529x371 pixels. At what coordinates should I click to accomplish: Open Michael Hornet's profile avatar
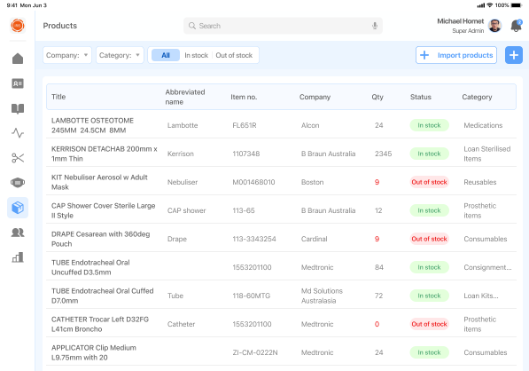pyautogui.click(x=495, y=26)
